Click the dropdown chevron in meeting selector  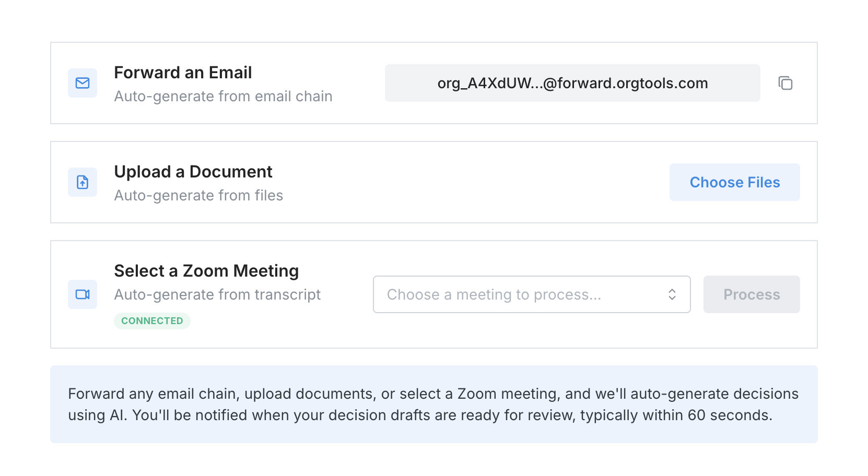point(672,294)
